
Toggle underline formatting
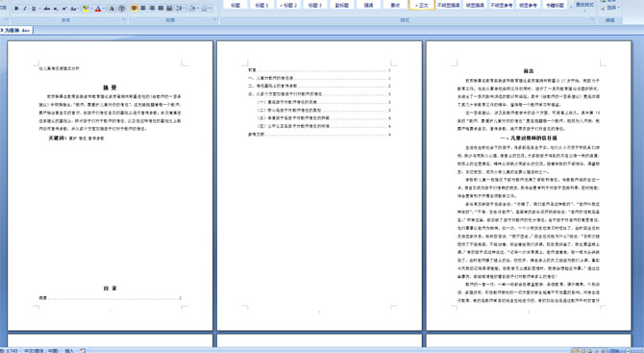coord(34,9)
